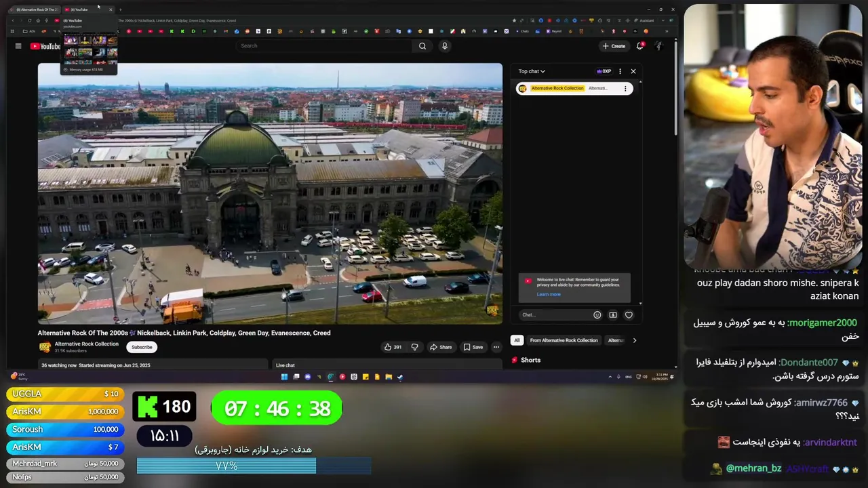This screenshot has width=868, height=488.
Task: Select From Alternative Rock Collection chip
Action: 564,340
